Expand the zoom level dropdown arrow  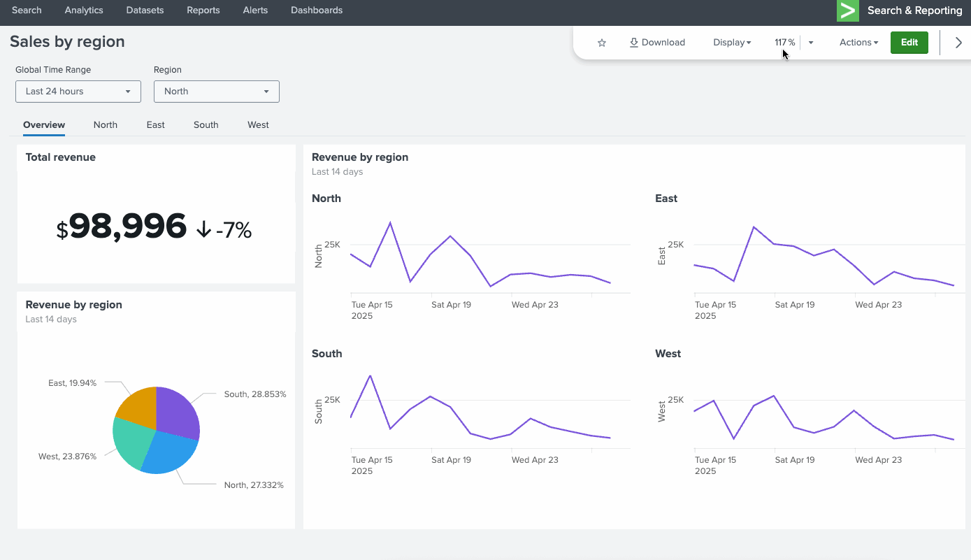(x=811, y=43)
